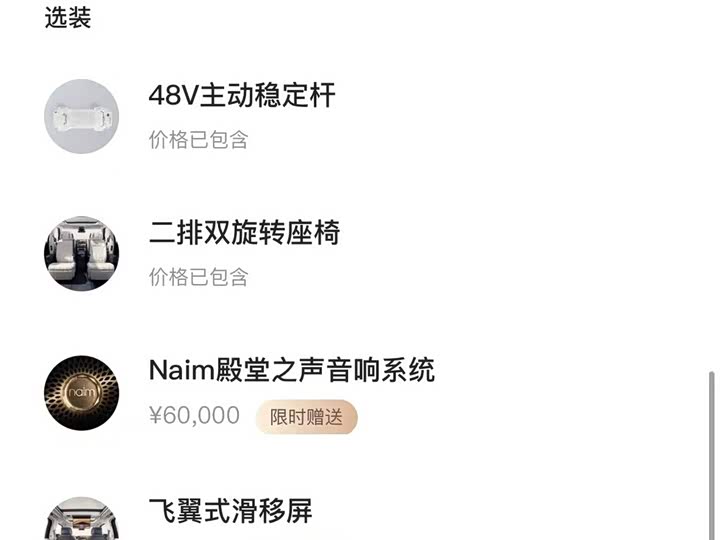The width and height of the screenshot is (720, 540).
Task: Tap the 48V stabilizer bar round icon
Action: click(81, 116)
